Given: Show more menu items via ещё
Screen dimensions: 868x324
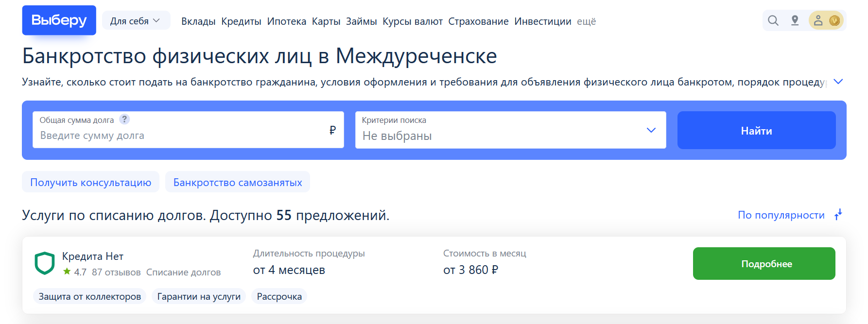Looking at the screenshot, I should pos(586,21).
